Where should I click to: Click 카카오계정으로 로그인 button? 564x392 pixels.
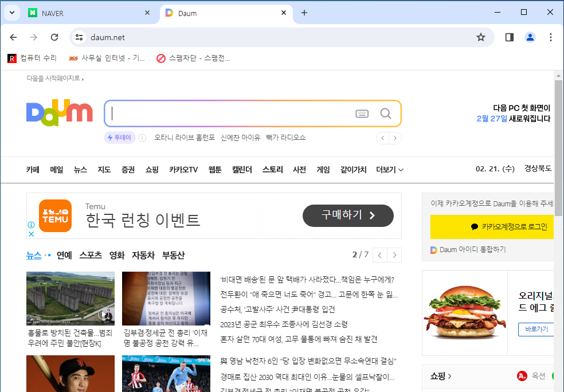(x=492, y=226)
